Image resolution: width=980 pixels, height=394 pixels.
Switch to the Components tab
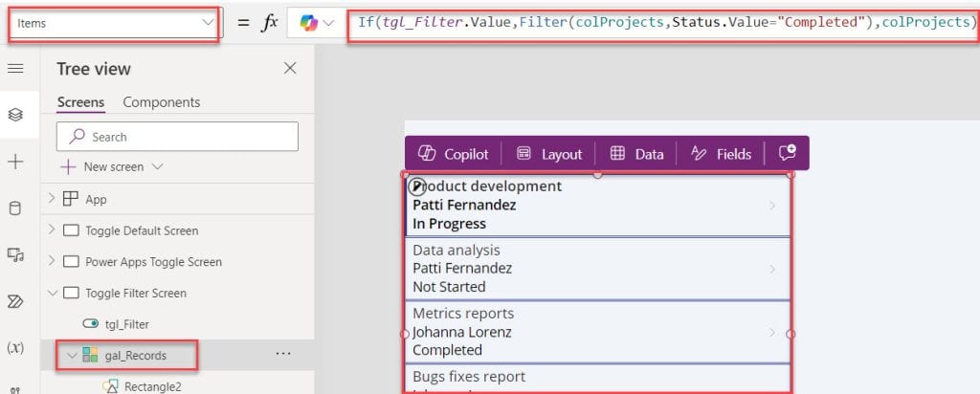[161, 102]
